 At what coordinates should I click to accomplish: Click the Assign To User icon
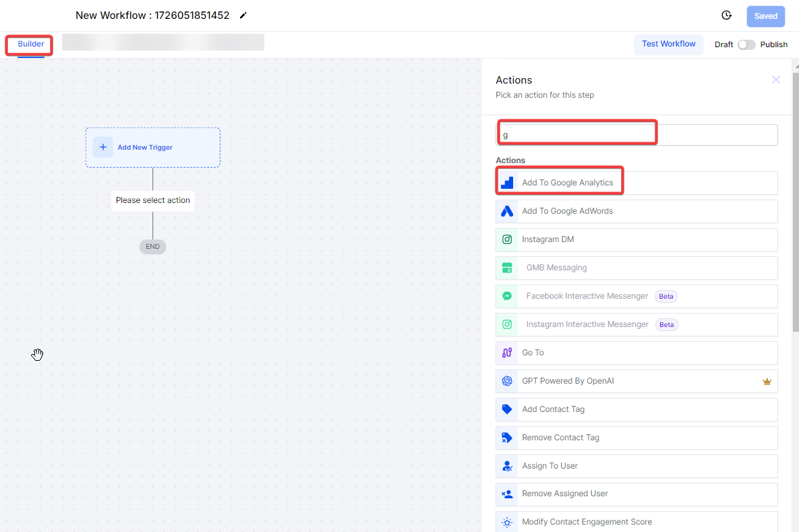pyautogui.click(x=507, y=466)
